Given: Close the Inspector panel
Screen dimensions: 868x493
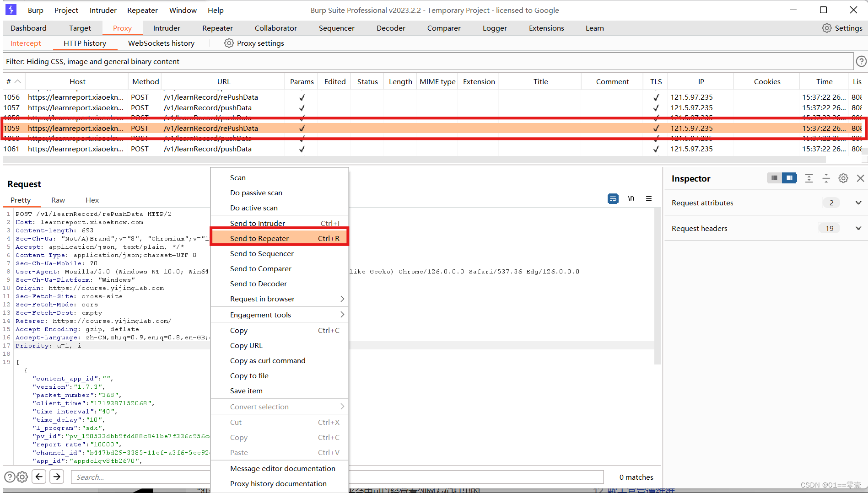Looking at the screenshot, I should (860, 178).
